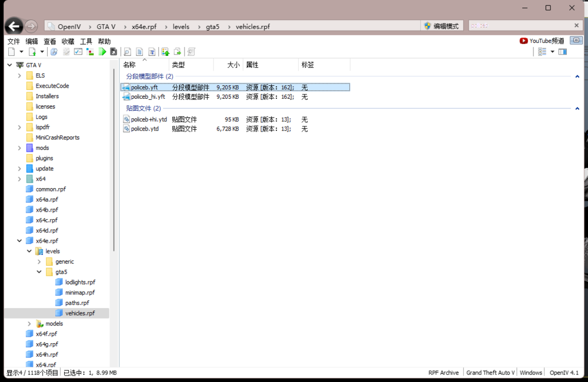588x382 pixels.
Task: Collapse the 分段模型部件 group
Action: 577,76
